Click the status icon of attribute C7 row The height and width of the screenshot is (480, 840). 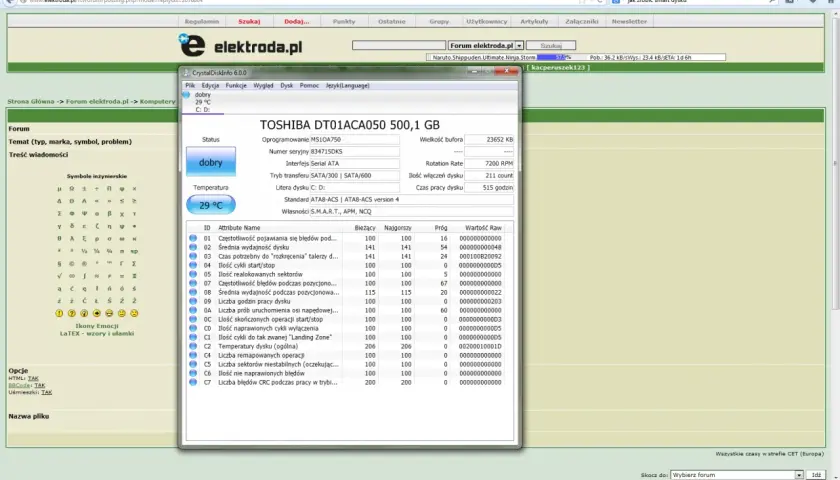click(x=193, y=382)
